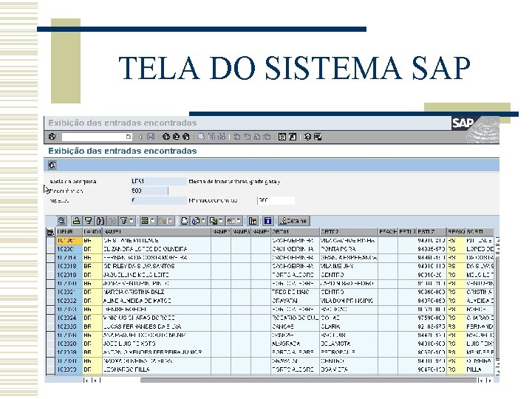Click the Select All icon beside LIFNR header
Image resolution: width=532 pixels, height=399 pixels.
(x=50, y=232)
